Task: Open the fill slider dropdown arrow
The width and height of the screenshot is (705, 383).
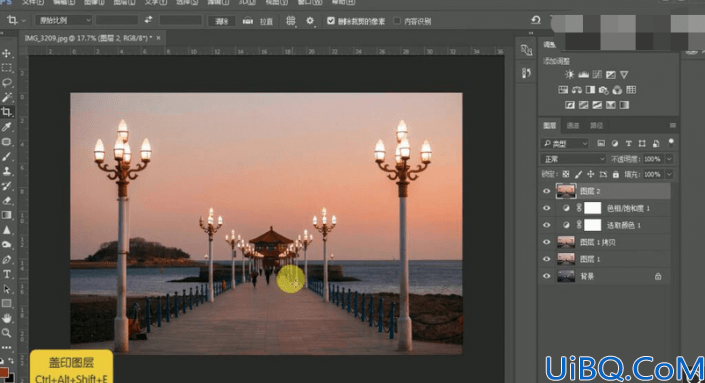Action: point(669,174)
